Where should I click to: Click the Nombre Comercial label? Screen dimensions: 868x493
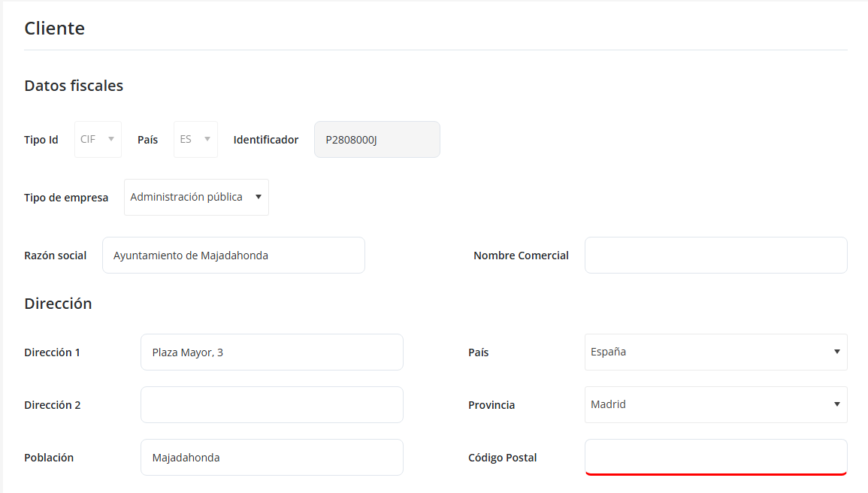click(x=521, y=256)
